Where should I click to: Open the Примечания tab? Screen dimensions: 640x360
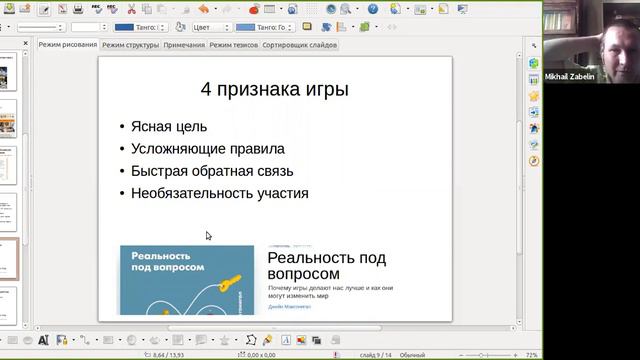click(x=184, y=45)
